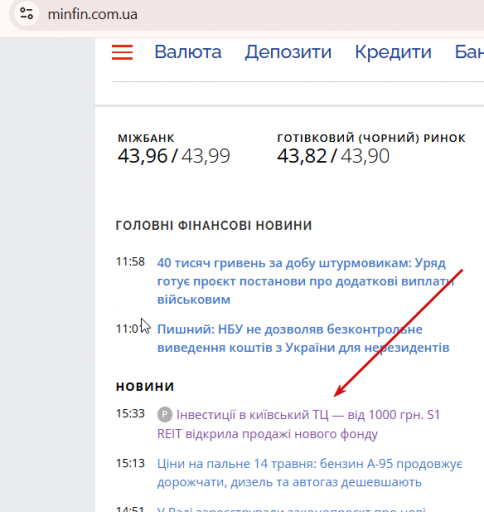
Task: Open the Ціни на пальне 14 травня article
Action: [310, 473]
